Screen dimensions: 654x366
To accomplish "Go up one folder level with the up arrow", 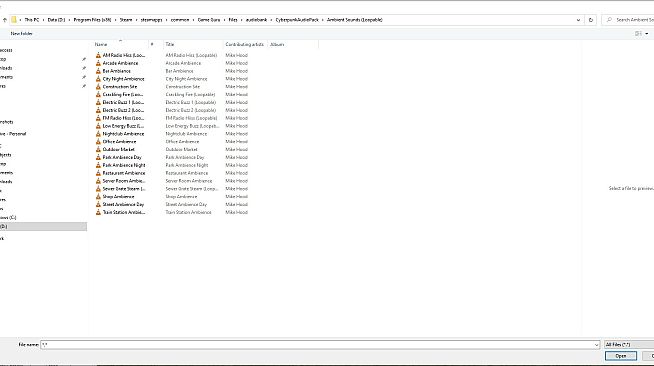I will 5,20.
